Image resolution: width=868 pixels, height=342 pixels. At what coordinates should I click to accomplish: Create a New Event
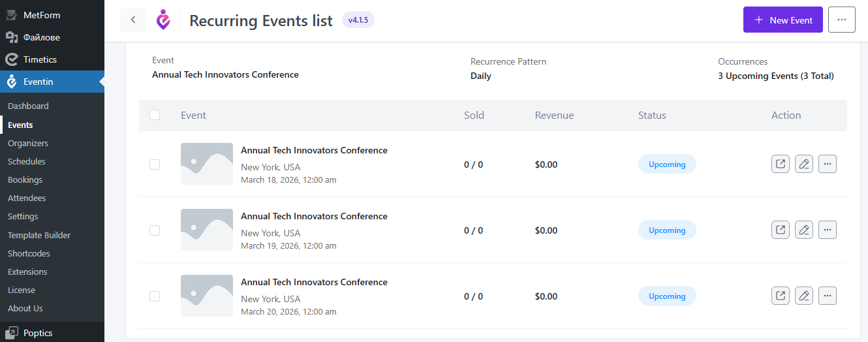[783, 20]
